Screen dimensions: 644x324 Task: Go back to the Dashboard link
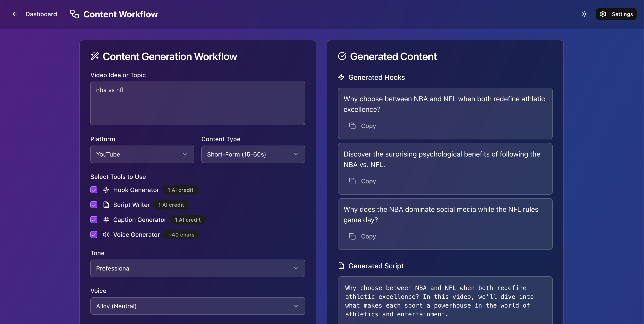point(41,14)
